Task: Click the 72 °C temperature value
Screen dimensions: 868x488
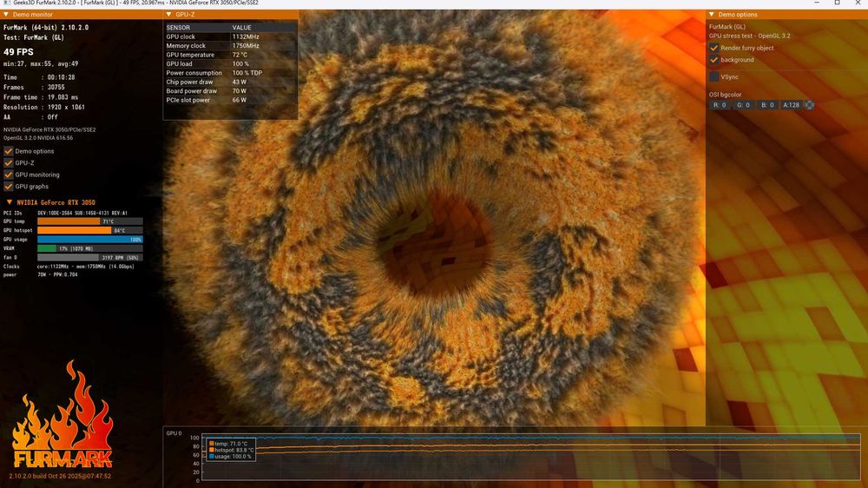Action: point(240,55)
